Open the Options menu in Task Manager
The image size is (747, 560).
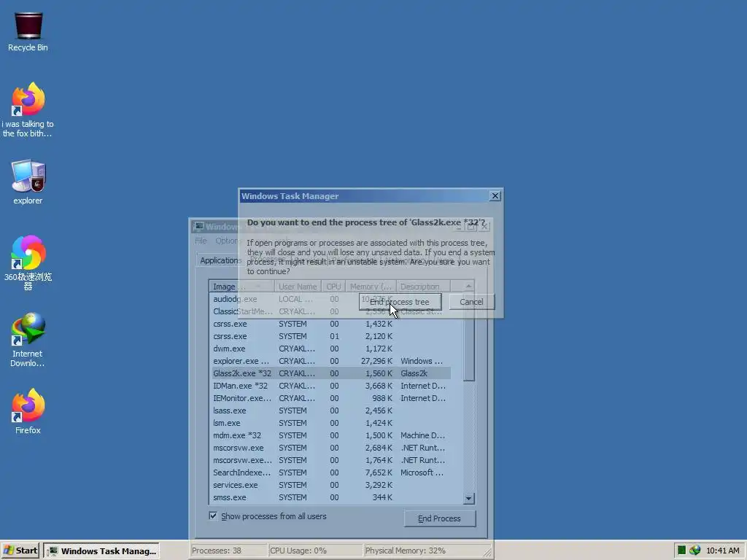pyautogui.click(x=227, y=241)
